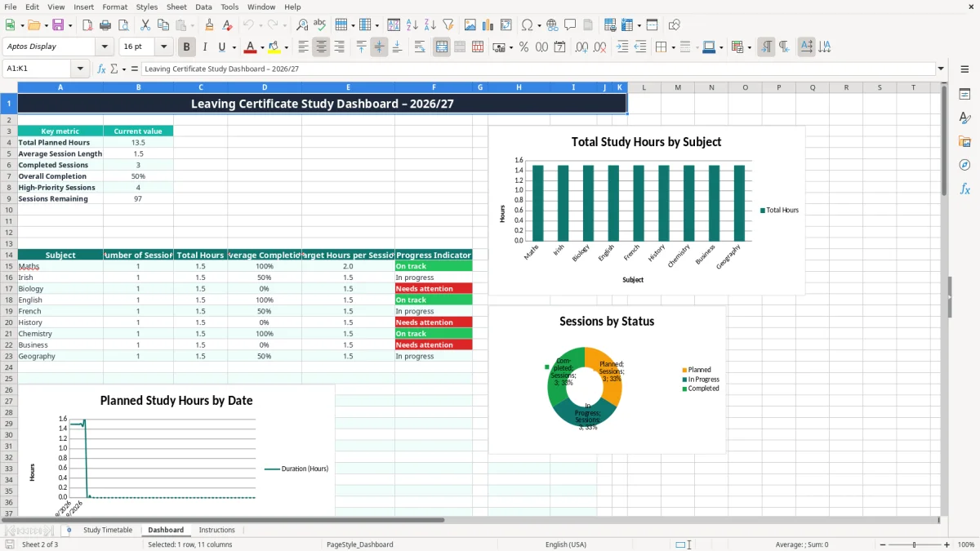Image resolution: width=980 pixels, height=551 pixels.
Task: Click the zoom slider in status bar
Action: pos(915,544)
